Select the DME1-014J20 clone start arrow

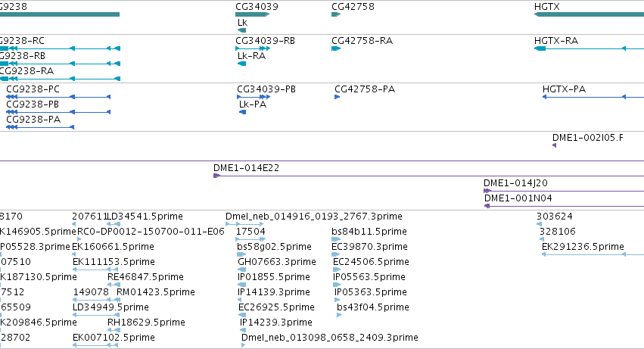(x=487, y=191)
